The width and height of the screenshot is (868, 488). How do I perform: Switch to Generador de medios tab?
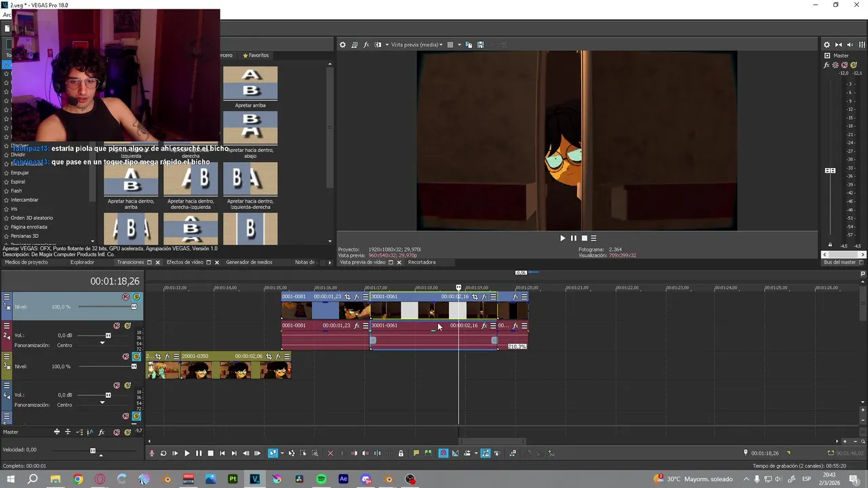(249, 262)
